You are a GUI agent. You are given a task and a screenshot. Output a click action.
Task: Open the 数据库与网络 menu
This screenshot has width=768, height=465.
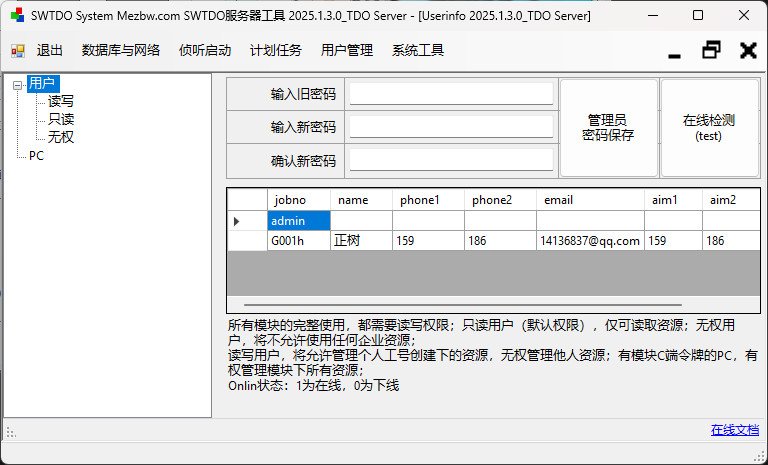[121, 51]
